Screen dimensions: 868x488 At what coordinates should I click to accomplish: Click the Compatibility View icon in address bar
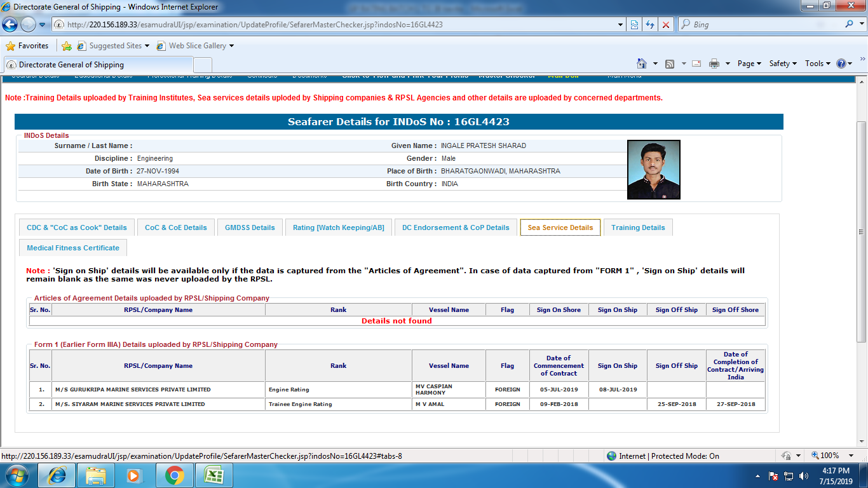pos(634,25)
